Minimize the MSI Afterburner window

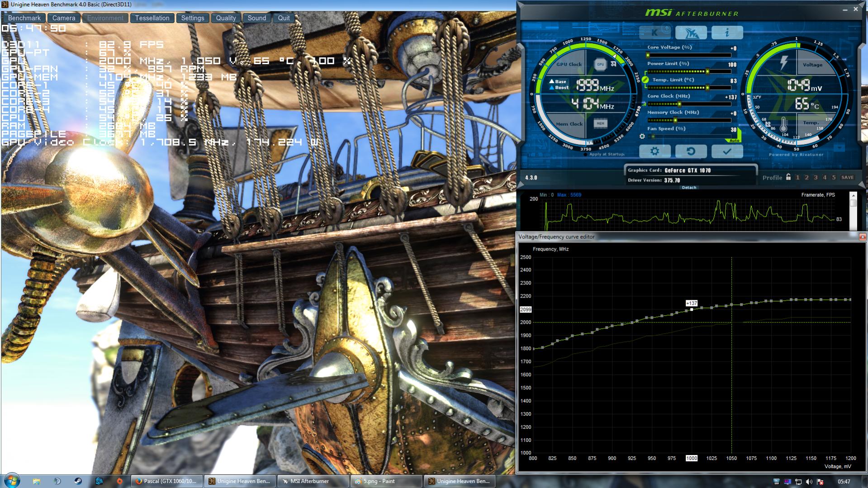point(845,9)
